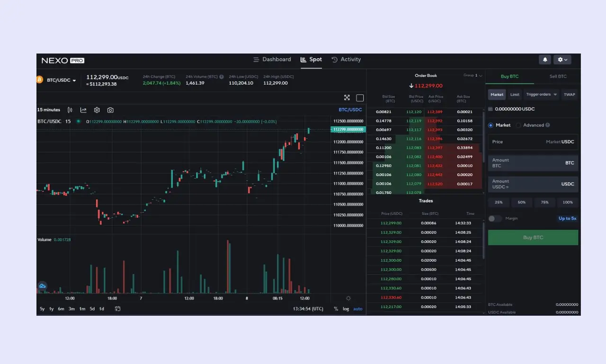The image size is (606, 364).
Task: Open chart settings gear icon
Action: (97, 110)
